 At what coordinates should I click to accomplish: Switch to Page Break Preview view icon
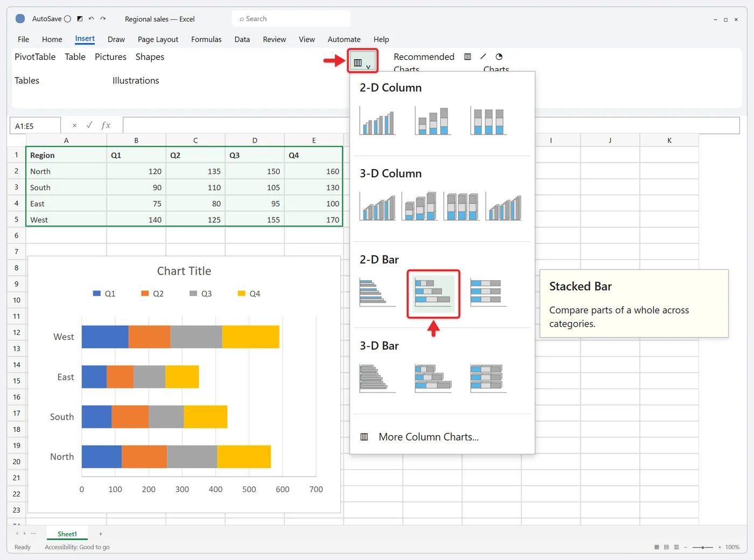pyautogui.click(x=676, y=547)
